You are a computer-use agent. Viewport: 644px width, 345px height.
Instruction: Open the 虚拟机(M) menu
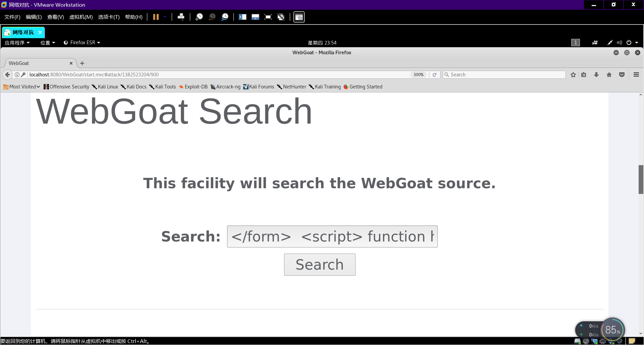click(x=81, y=17)
